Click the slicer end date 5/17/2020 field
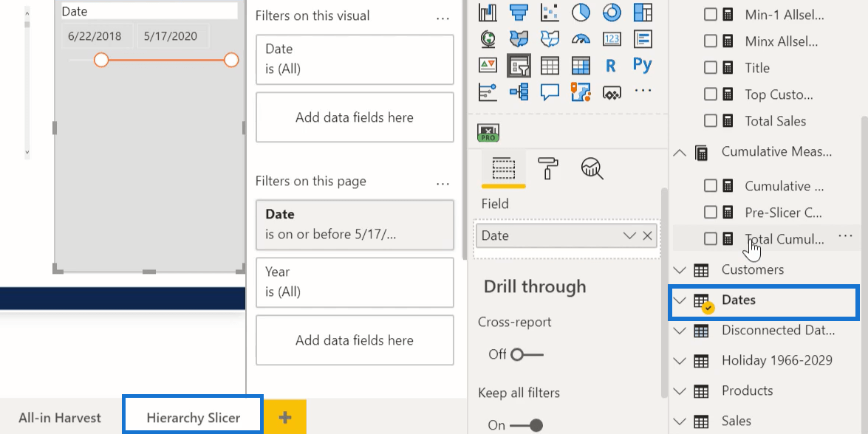 [174, 36]
